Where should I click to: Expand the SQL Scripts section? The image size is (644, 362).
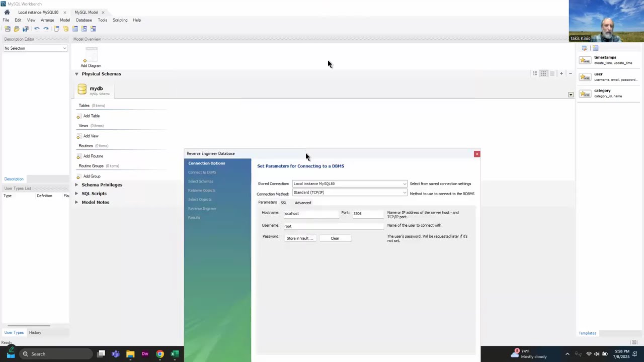[76, 194]
